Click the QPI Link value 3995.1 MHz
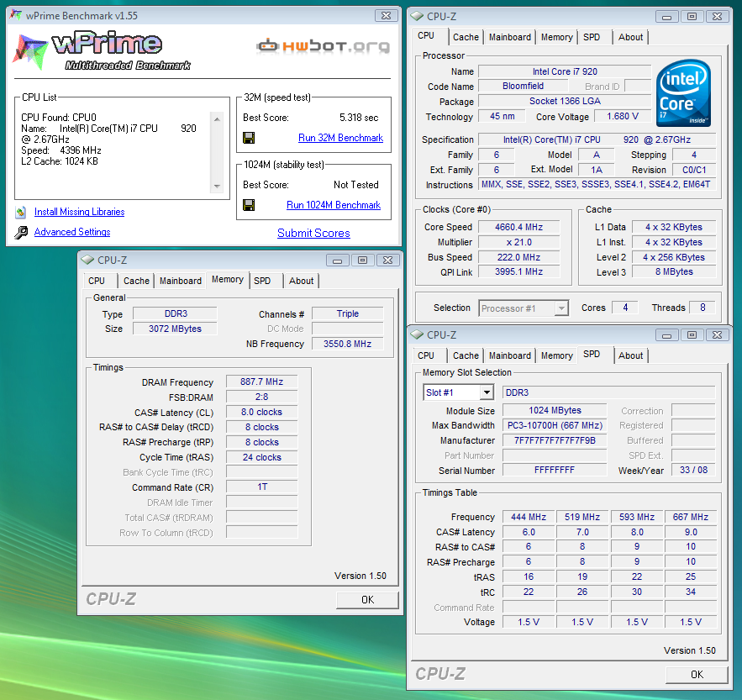This screenshot has width=742, height=700. tap(518, 271)
